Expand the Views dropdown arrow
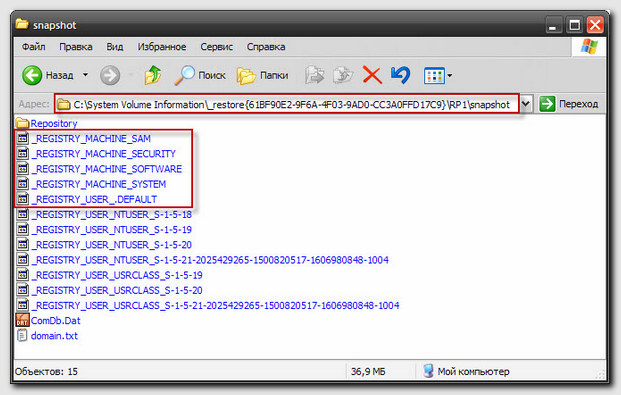 (x=450, y=75)
